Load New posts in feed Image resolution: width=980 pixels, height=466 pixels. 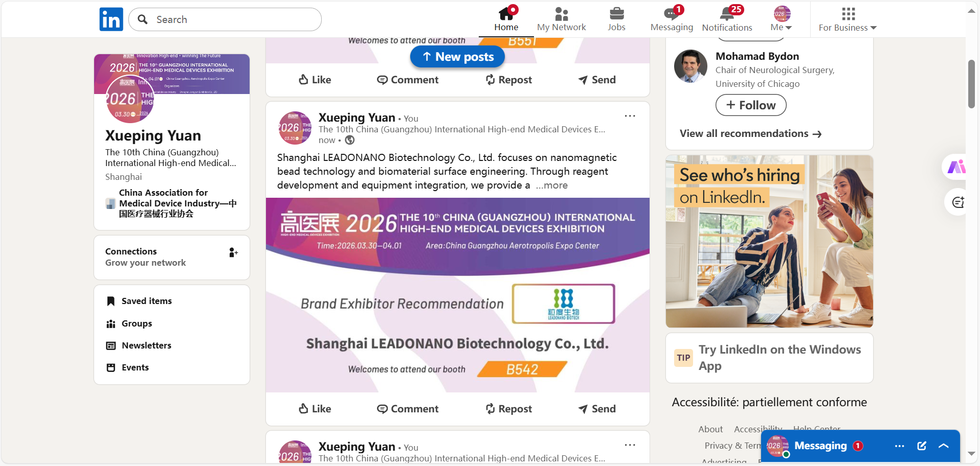click(457, 57)
